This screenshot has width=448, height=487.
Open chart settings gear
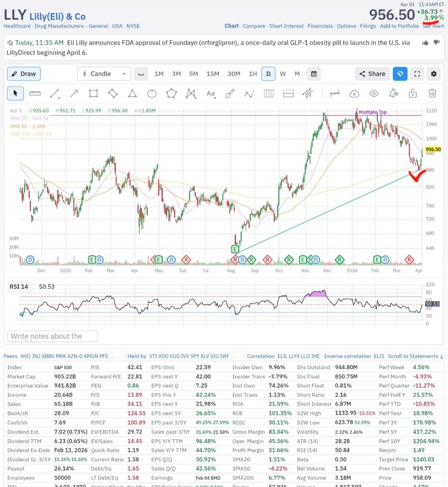[434, 74]
